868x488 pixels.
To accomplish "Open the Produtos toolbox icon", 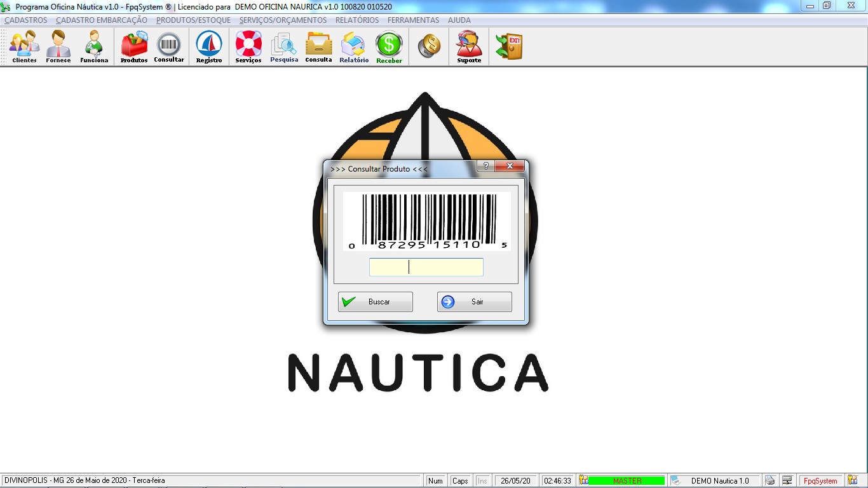I will tap(134, 47).
